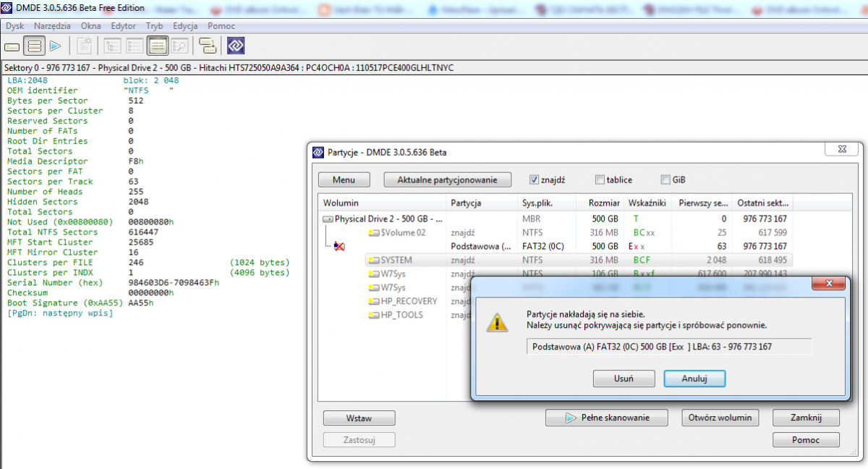Image resolution: width=868 pixels, height=469 pixels.
Task: Open the Pomoc menu in the menu bar
Action: (221, 26)
